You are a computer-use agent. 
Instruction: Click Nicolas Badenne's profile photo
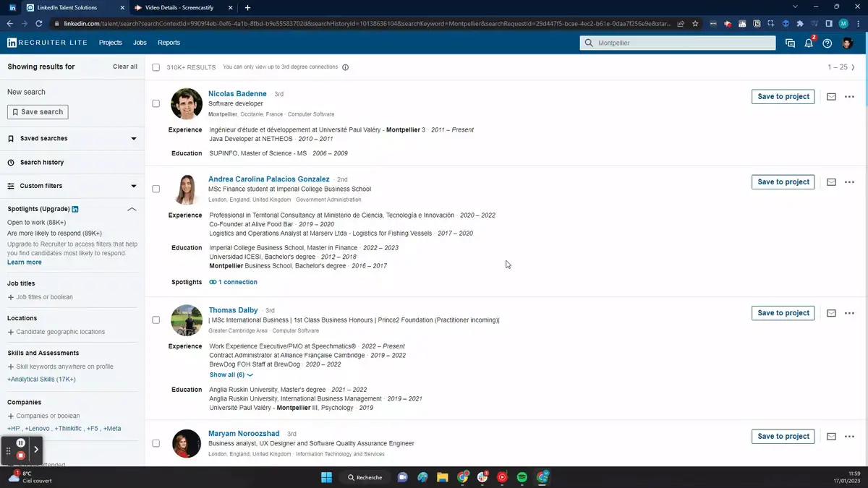pyautogui.click(x=187, y=104)
